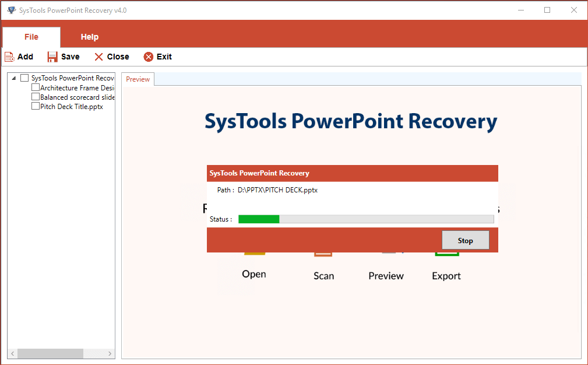Click the Close label in toolbar
The image size is (588, 365).
click(118, 57)
